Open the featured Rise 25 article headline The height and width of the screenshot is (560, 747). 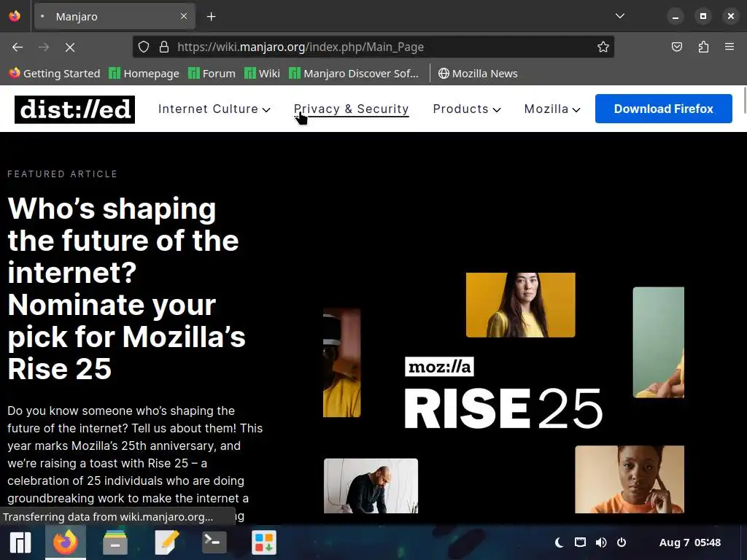(x=126, y=289)
